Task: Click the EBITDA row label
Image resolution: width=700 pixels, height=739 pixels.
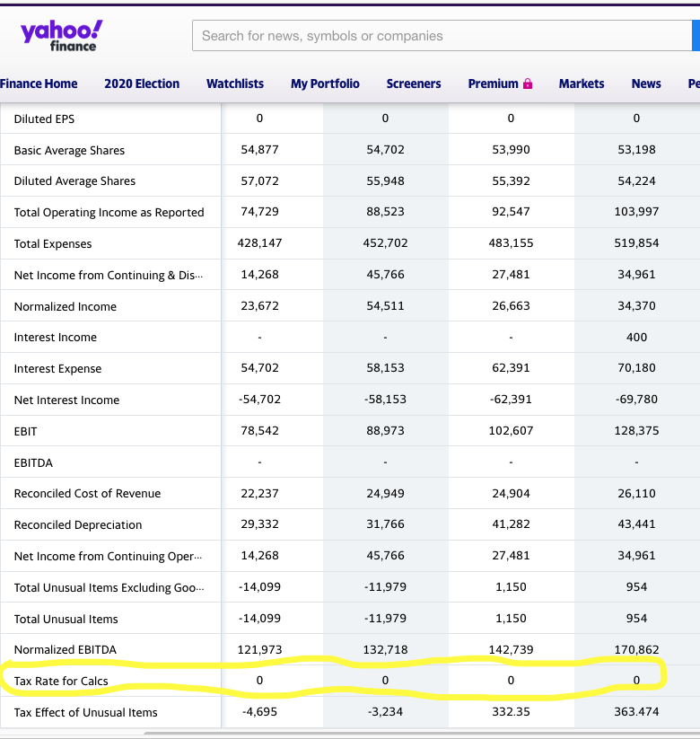Action: point(33,462)
